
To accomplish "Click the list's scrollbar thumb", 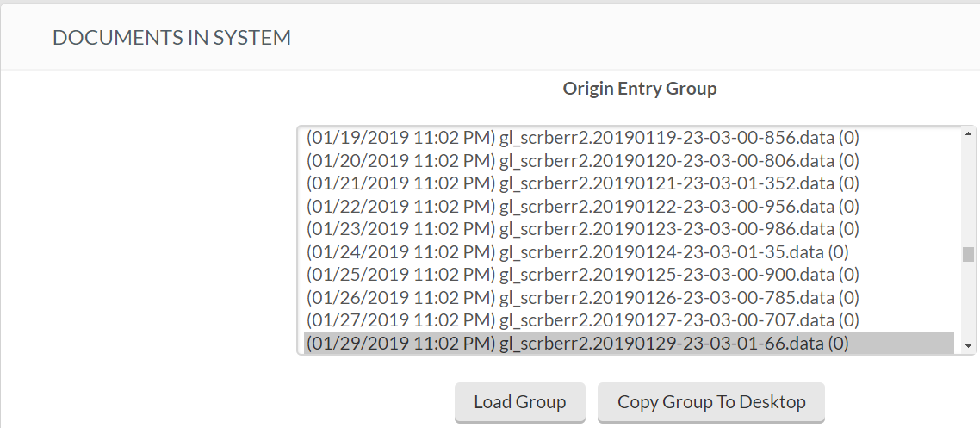I will (x=968, y=254).
